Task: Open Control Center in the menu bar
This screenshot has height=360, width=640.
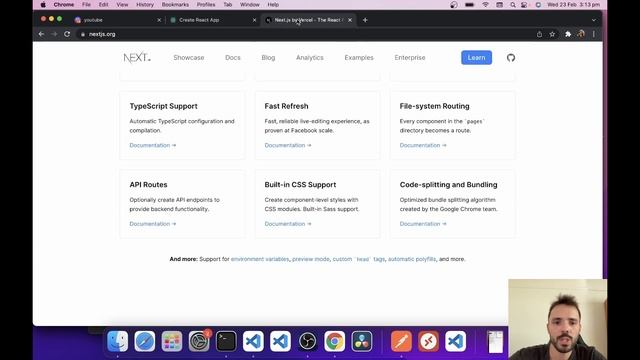Action: [x=524, y=5]
